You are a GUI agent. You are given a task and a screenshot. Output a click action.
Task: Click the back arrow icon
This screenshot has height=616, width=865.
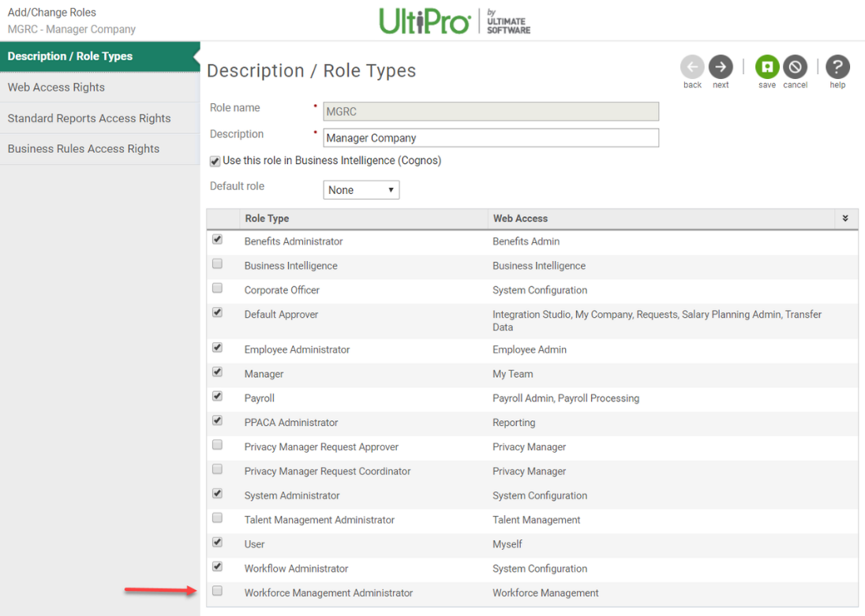[692, 68]
